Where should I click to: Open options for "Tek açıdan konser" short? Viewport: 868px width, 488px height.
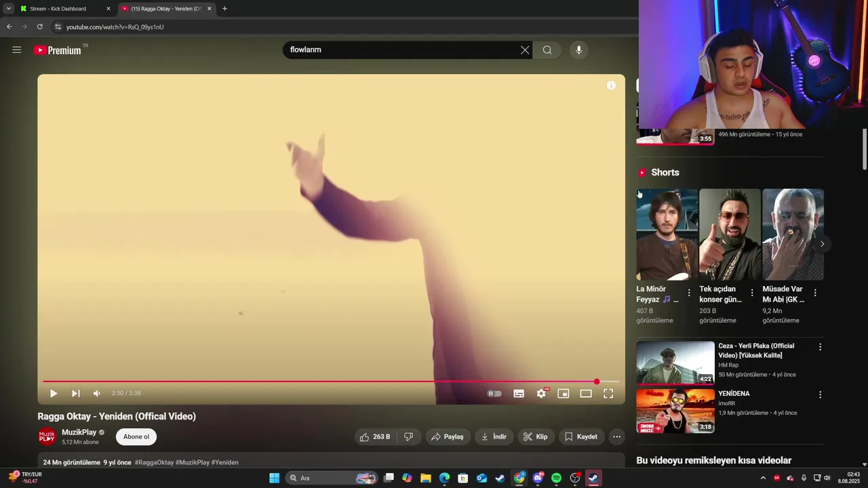tap(752, 293)
